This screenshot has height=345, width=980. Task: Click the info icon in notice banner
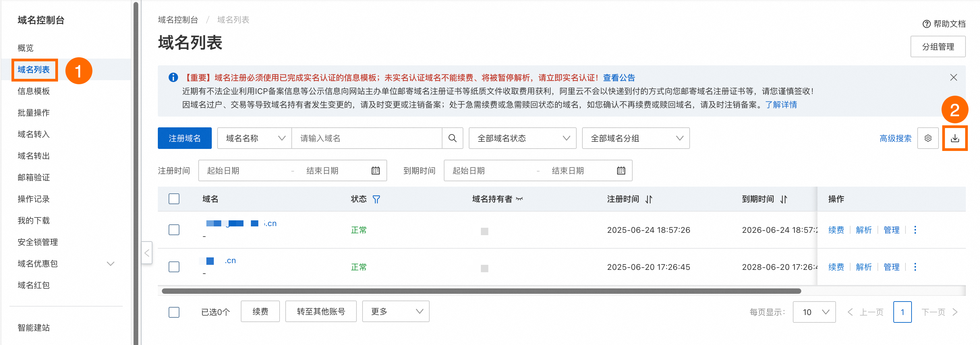point(173,77)
